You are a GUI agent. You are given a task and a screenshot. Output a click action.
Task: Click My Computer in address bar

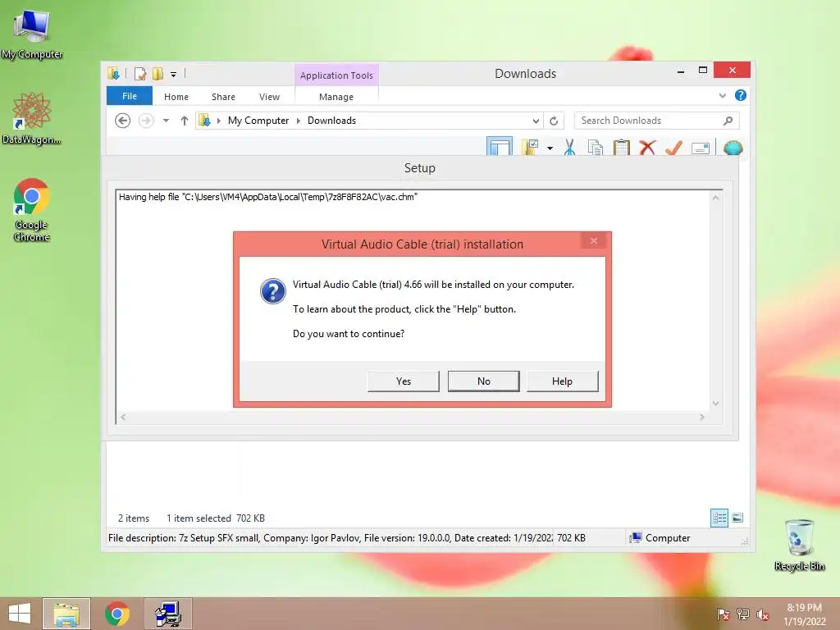258,121
